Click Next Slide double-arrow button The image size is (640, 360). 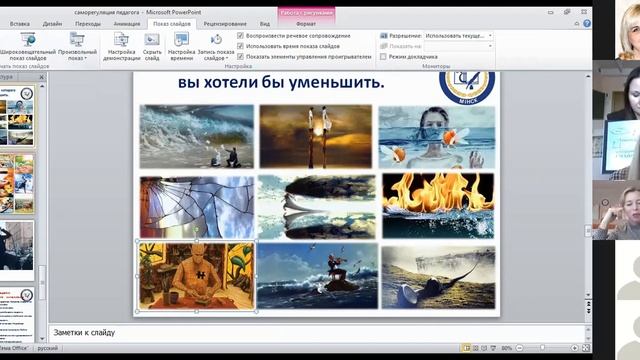click(x=588, y=311)
